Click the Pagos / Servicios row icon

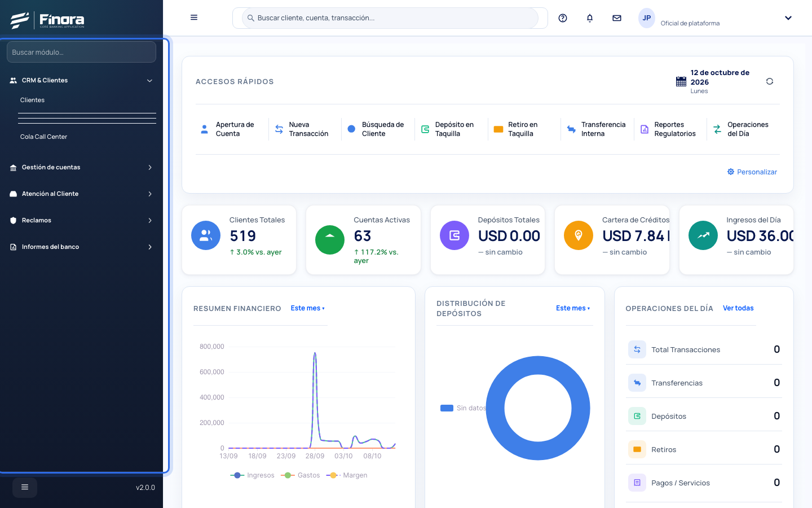[637, 483]
